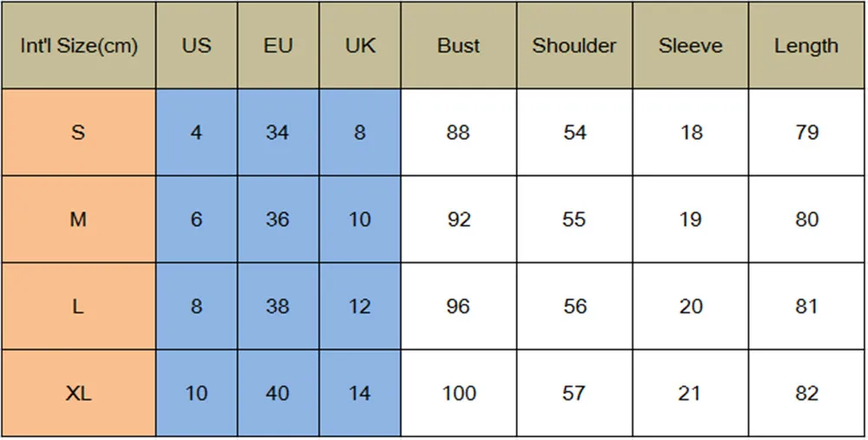The image size is (868, 440).
Task: Click the EU 40 cell
Action: click(277, 393)
